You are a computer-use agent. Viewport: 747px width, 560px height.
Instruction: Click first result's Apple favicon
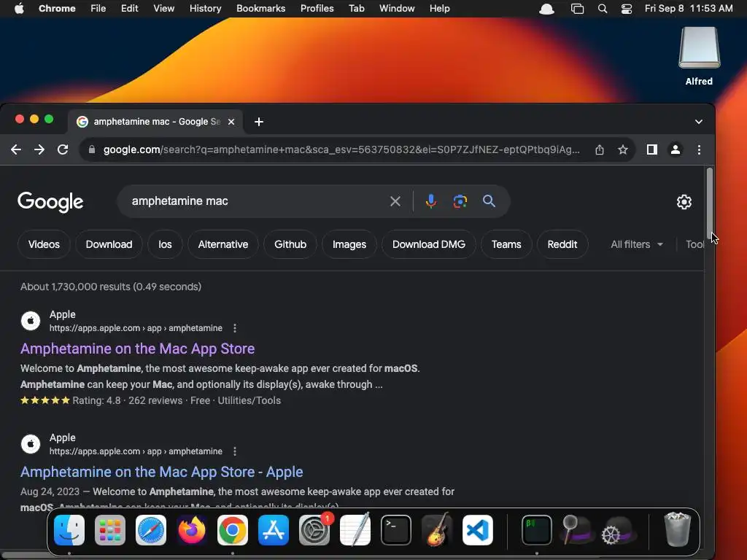click(31, 321)
